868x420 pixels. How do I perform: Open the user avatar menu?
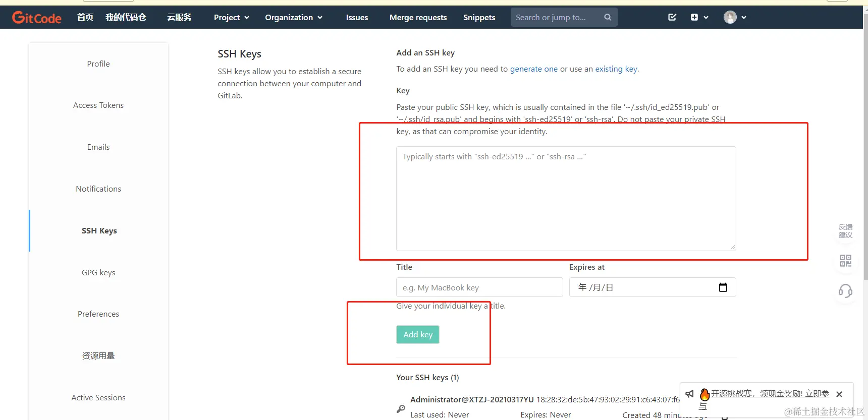[x=730, y=17]
